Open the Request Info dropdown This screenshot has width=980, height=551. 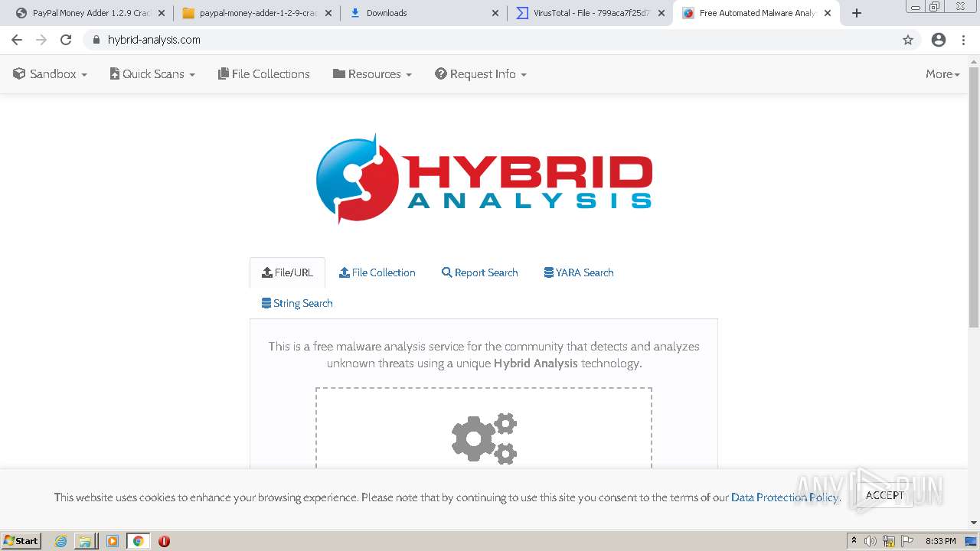coord(481,74)
